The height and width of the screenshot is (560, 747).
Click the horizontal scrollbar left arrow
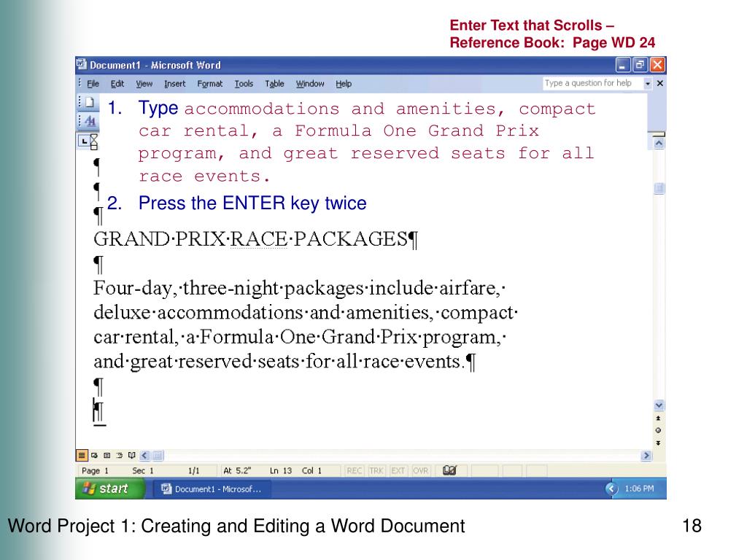[x=144, y=456]
